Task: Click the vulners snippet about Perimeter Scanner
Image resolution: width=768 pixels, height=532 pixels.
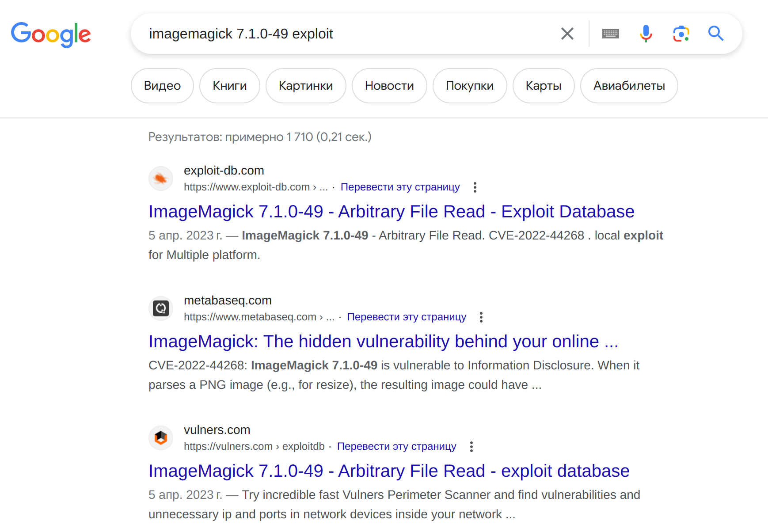Action: (394, 505)
